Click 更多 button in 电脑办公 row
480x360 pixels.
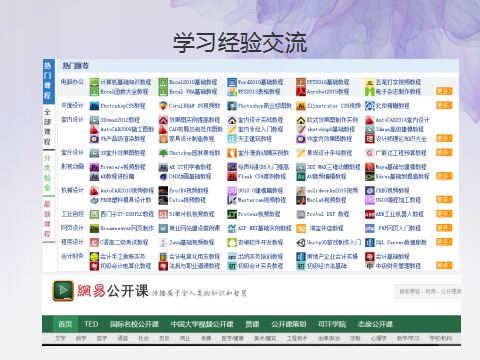pos(444,91)
